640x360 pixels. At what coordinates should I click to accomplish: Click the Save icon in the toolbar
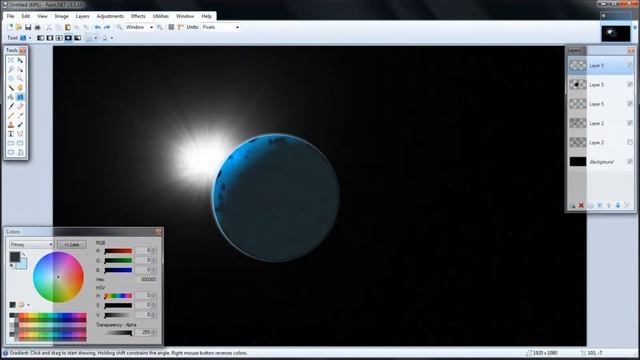tap(28, 27)
